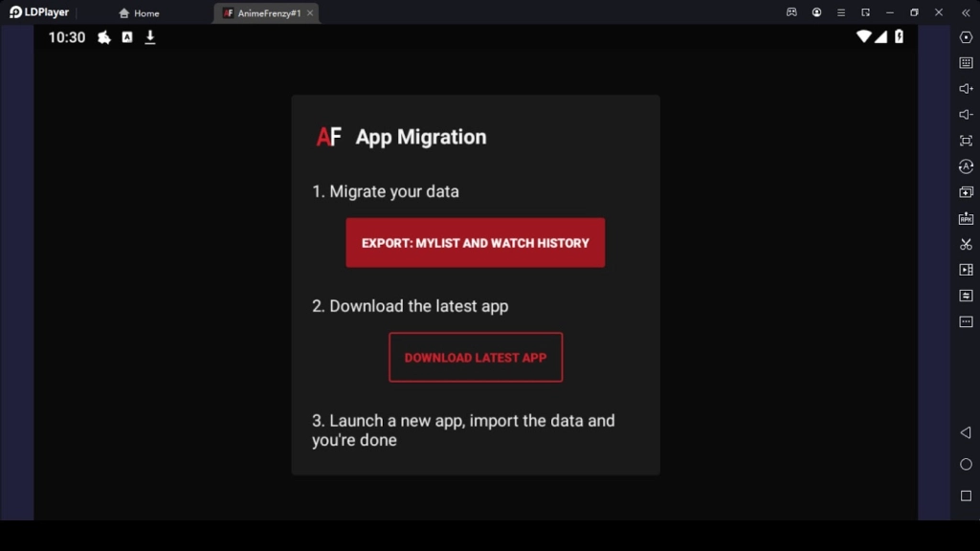
Task: Click the mini window mode icon
Action: tap(865, 12)
